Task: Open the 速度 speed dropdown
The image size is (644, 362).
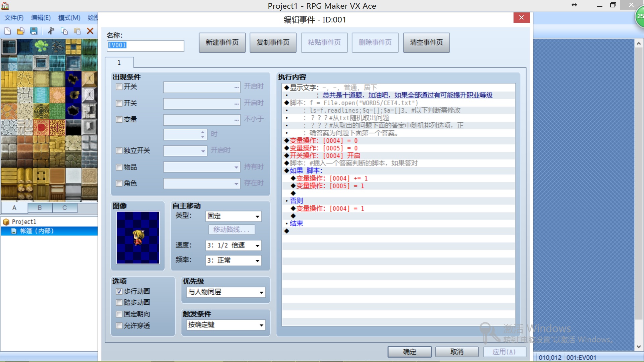Action: (233, 245)
